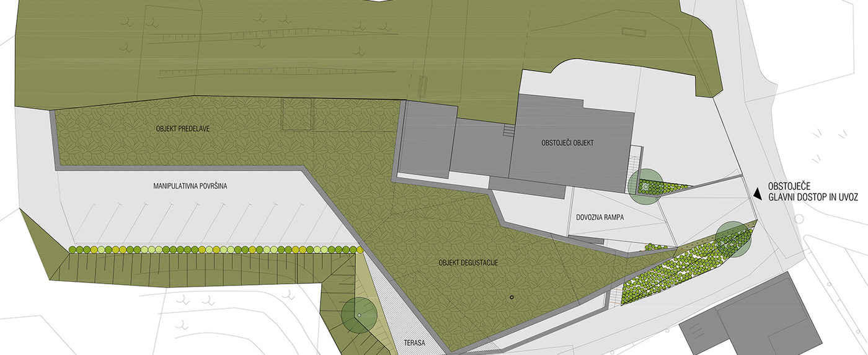Click the OBSTOJEČE text line
The width and height of the screenshot is (868, 355).
pos(789,186)
